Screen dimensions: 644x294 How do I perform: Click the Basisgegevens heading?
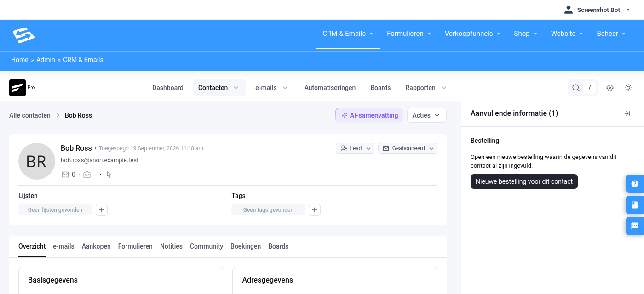click(53, 280)
